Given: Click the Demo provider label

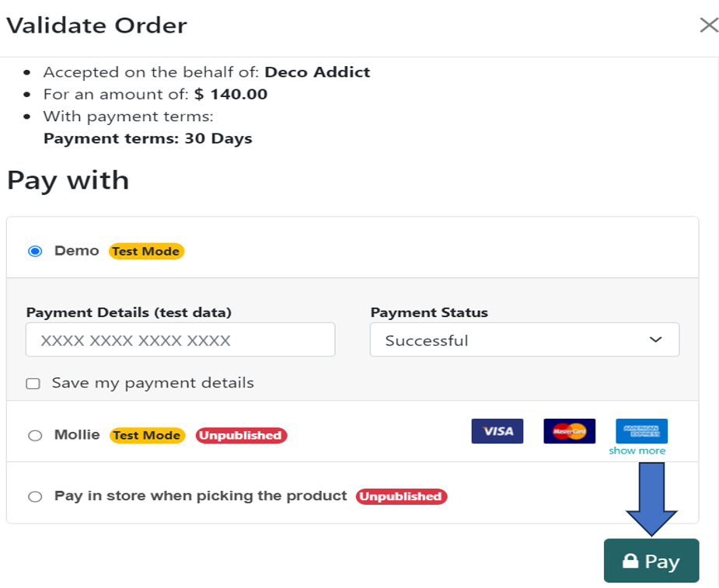Looking at the screenshot, I should pyautogui.click(x=76, y=251).
